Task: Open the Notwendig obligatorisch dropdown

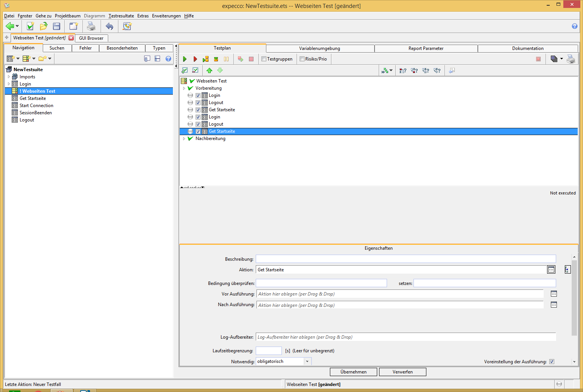Action: [307, 361]
